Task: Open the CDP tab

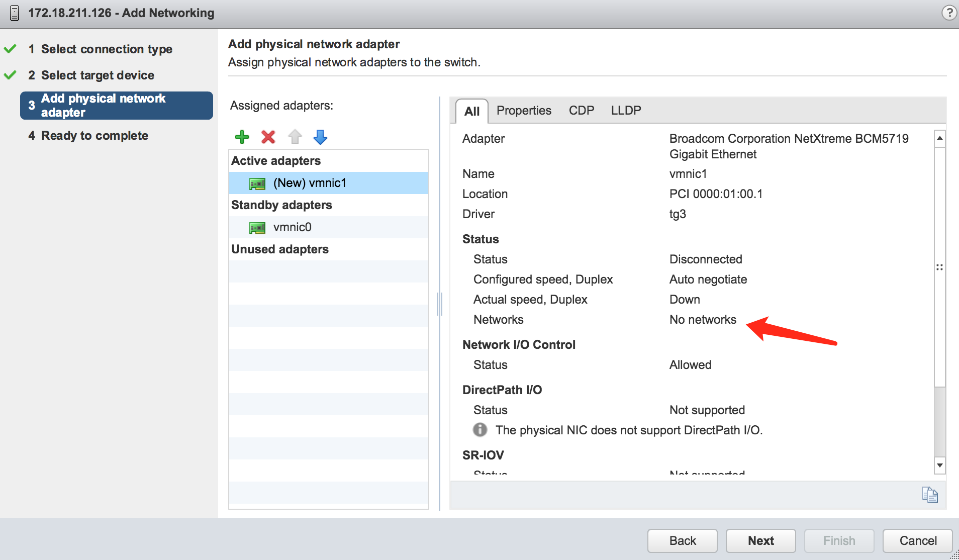Action: [581, 110]
